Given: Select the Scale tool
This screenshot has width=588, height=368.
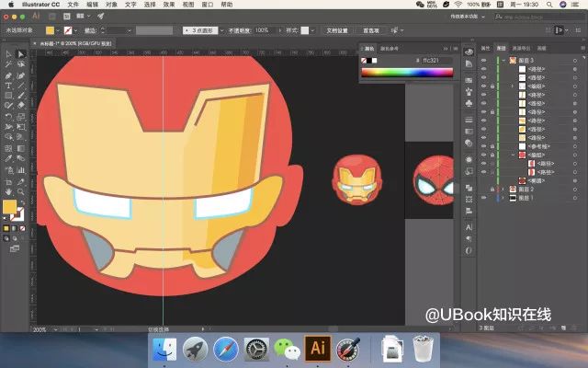Looking at the screenshot, I should coord(21,117).
